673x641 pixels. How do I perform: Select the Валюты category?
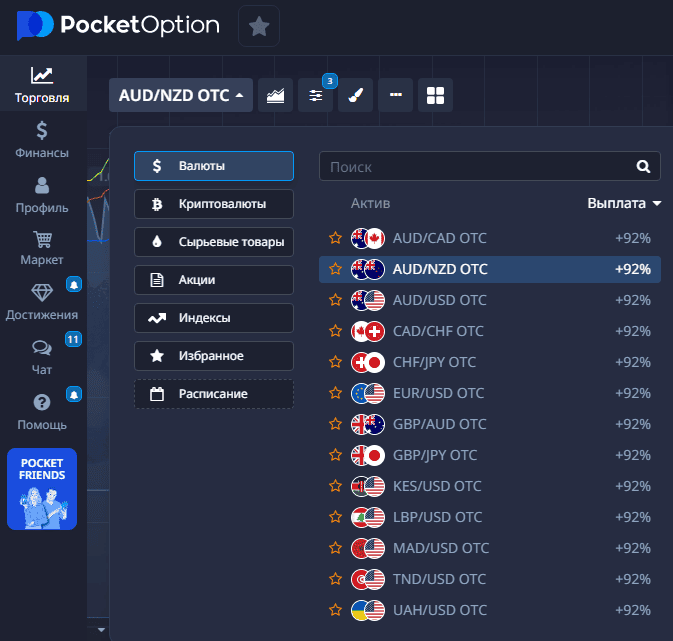click(x=214, y=166)
